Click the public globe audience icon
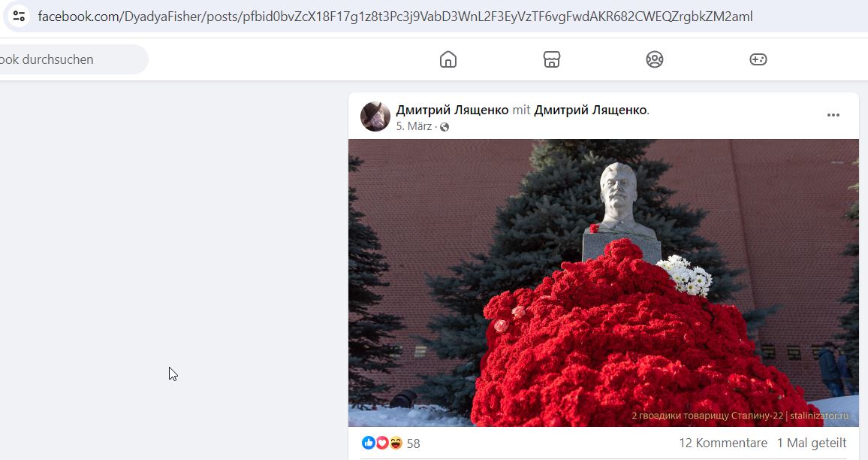Image resolution: width=868 pixels, height=460 pixels. [x=444, y=127]
